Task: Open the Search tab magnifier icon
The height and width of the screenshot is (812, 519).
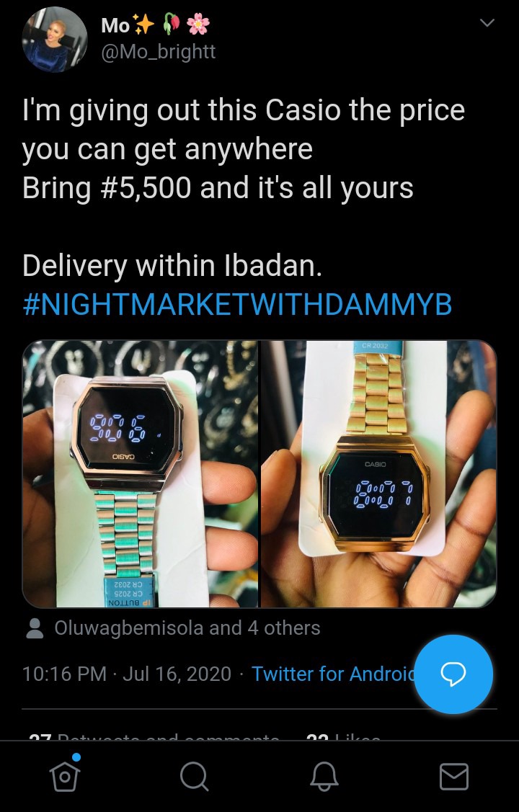Action: coord(194,777)
